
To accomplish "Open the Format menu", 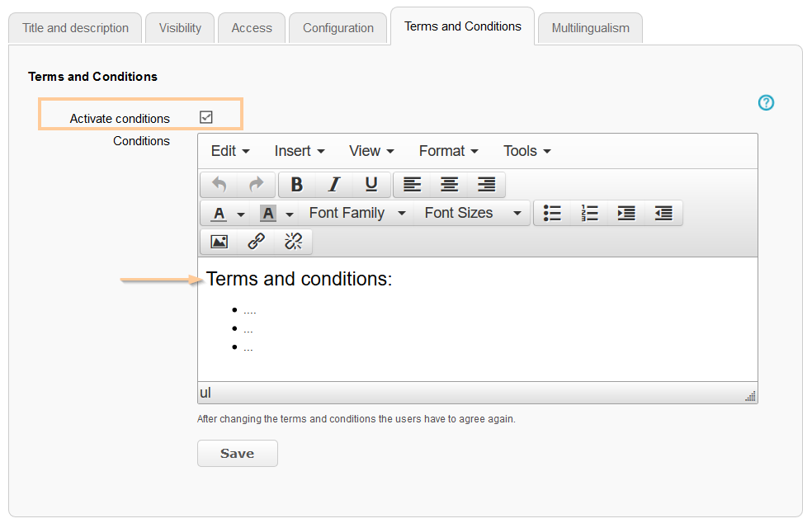I will click(x=448, y=151).
